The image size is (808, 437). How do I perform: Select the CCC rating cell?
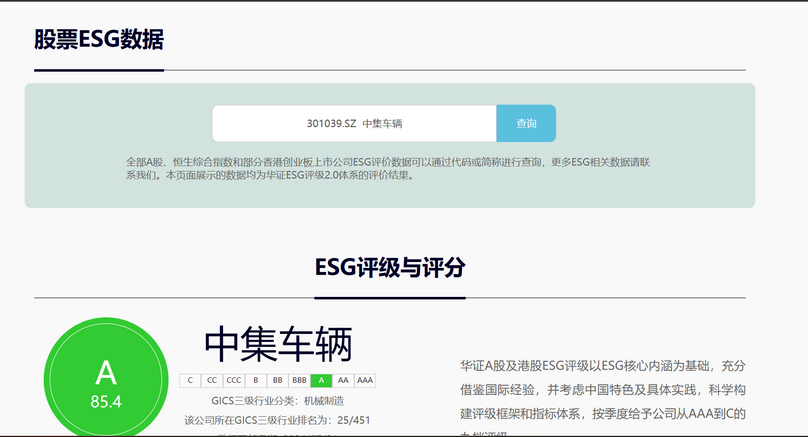coord(234,380)
